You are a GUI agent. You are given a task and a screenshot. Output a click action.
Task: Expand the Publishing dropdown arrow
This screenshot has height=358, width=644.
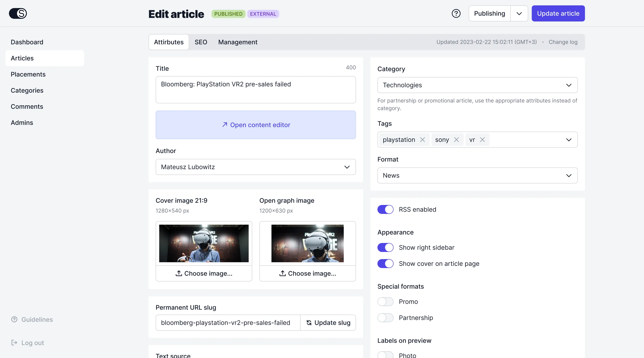[x=519, y=13]
